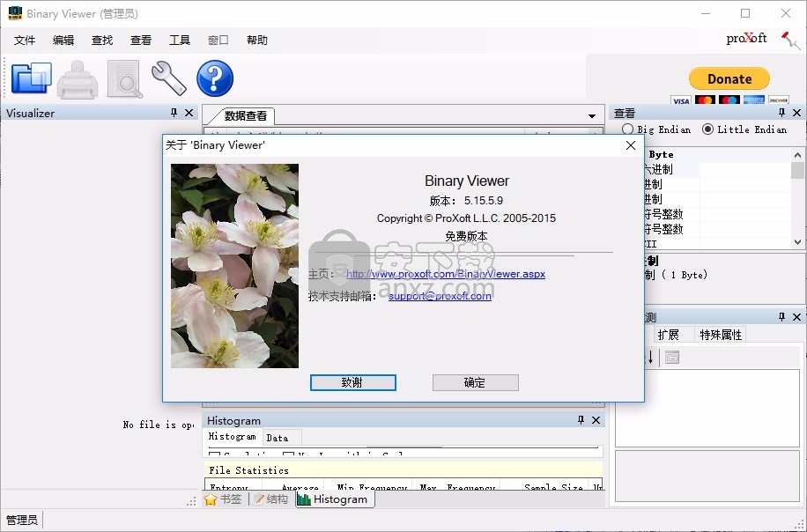Open the 帮助 menu

[257, 41]
